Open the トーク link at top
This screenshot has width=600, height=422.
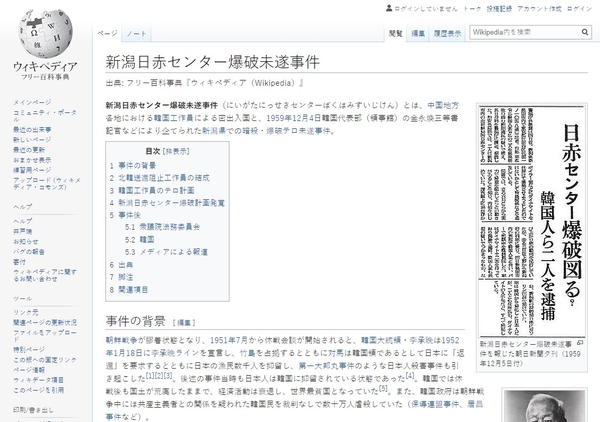[x=472, y=8]
